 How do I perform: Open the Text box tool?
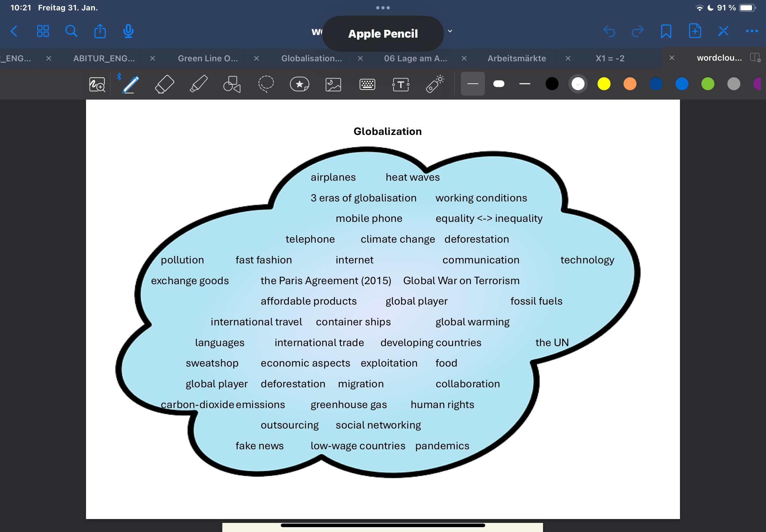pyautogui.click(x=401, y=84)
